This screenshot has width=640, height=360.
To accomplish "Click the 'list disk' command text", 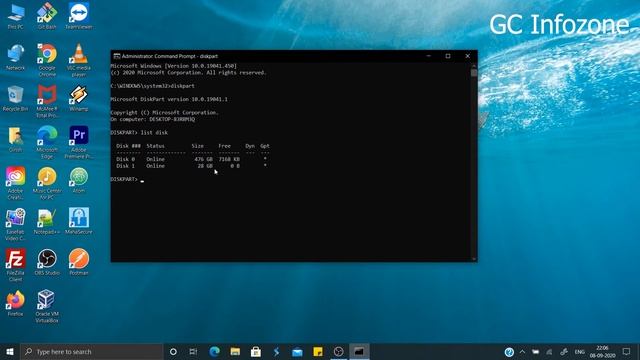I will click(x=154, y=133).
